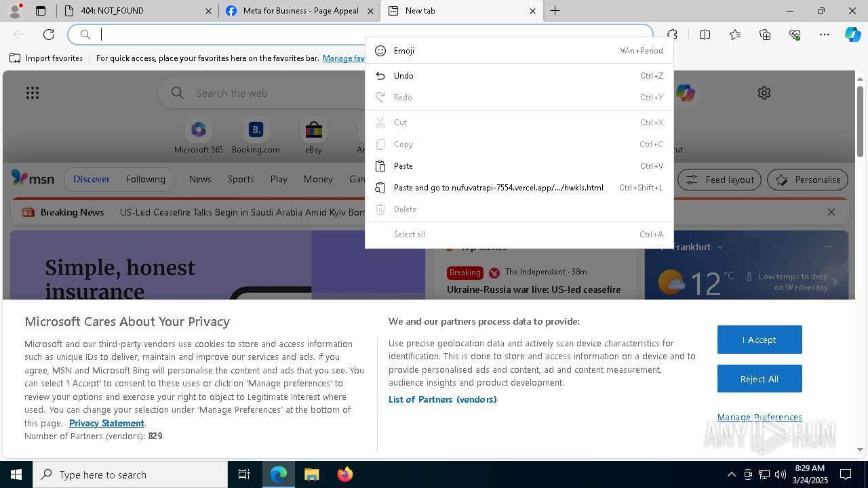Open the Booking.com shortcut

click(256, 137)
